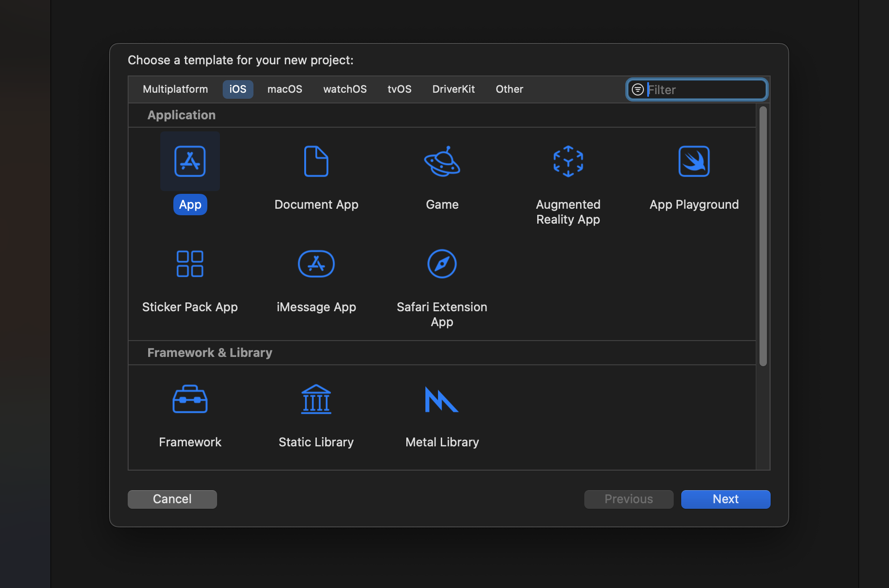Screen dimensions: 889x588
Task: Click the "iMessage App" label
Action: point(316,307)
